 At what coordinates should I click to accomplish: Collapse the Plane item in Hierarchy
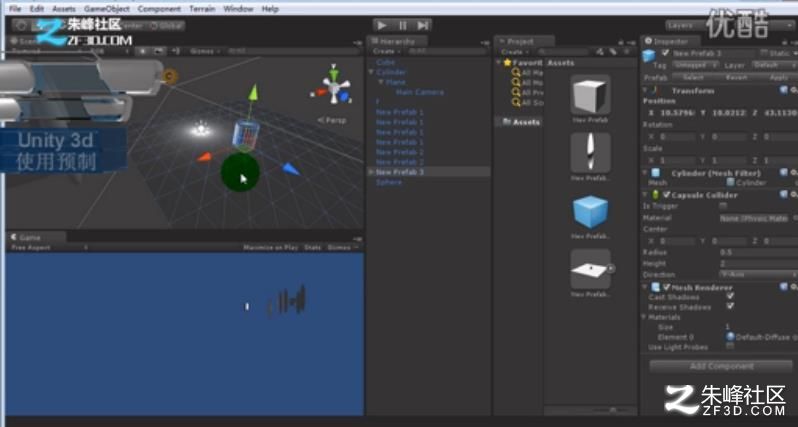pyautogui.click(x=380, y=82)
